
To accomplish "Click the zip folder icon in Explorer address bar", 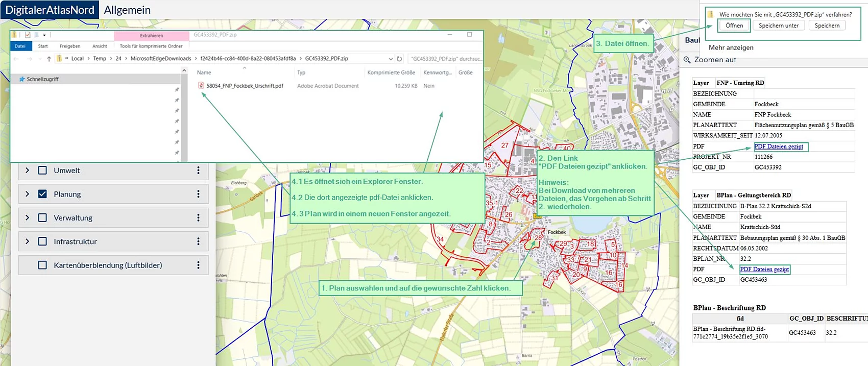I will pyautogui.click(x=59, y=59).
